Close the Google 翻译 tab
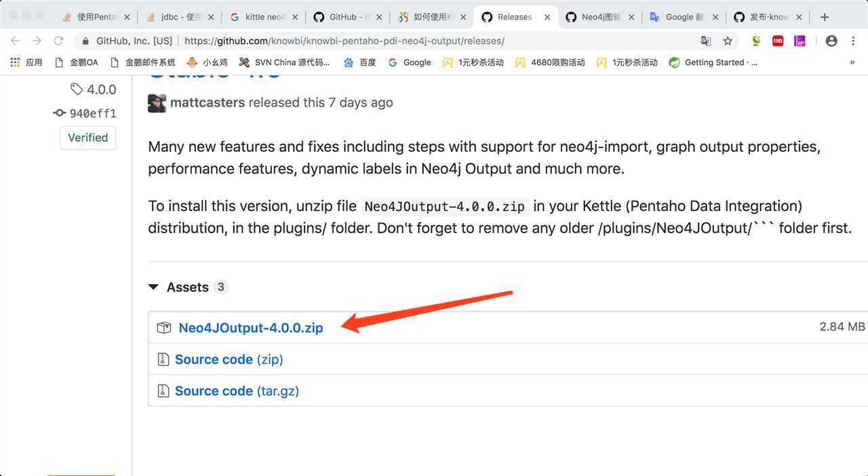The image size is (868, 476). (715, 17)
